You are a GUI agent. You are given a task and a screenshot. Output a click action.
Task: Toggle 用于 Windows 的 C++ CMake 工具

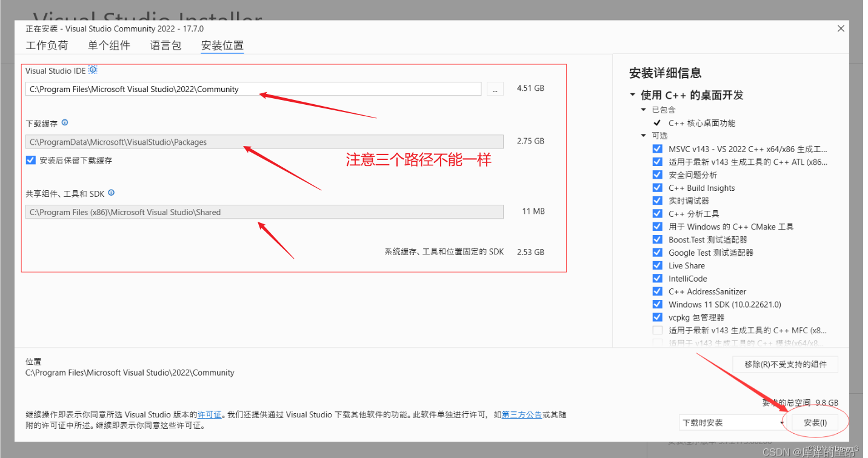[x=657, y=227]
